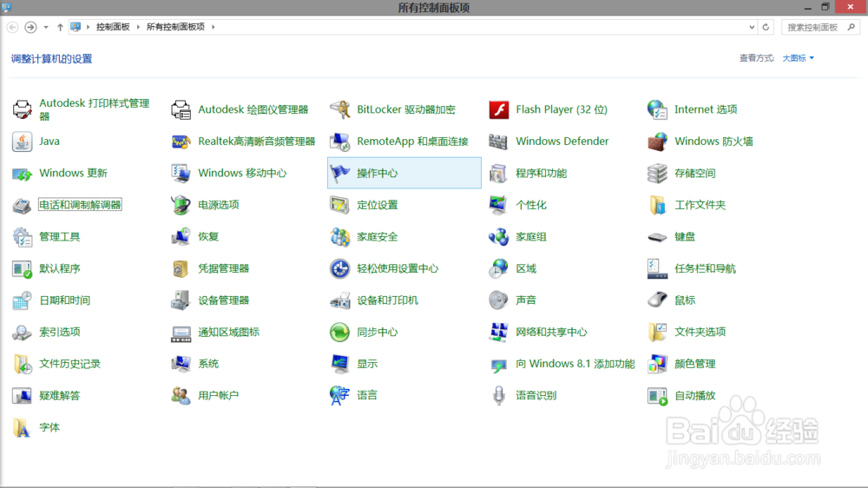
Task: Open the Autodesk 打印样式管理器 icon
Action: tap(23, 109)
